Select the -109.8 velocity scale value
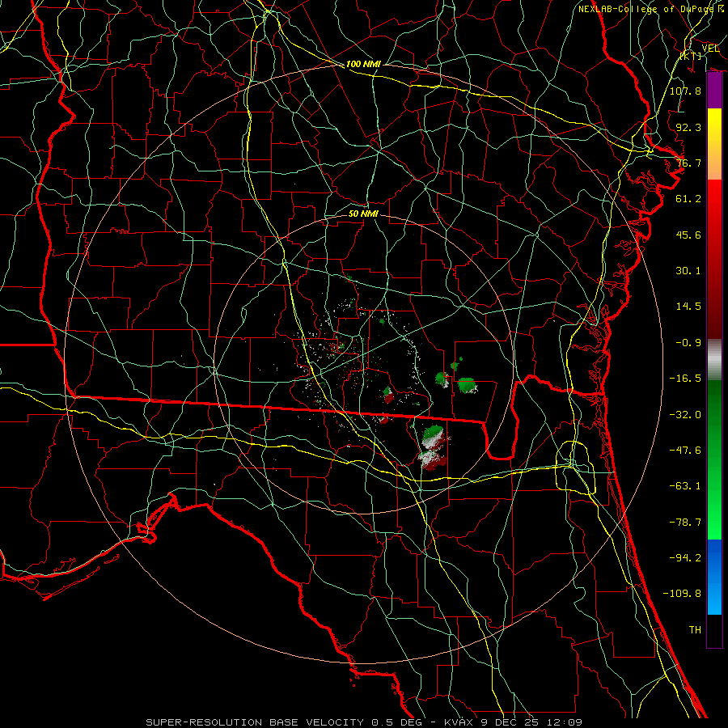This screenshot has height=728, width=728. 682,594
